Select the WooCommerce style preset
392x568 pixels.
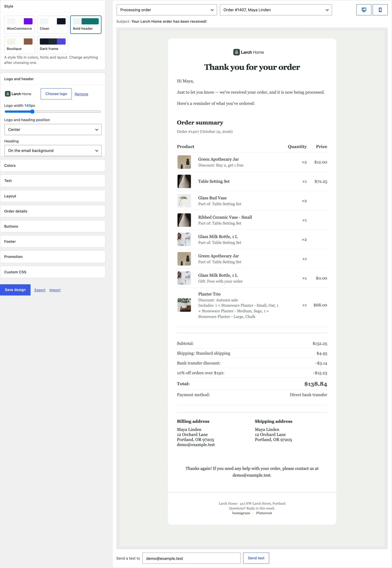20,25
